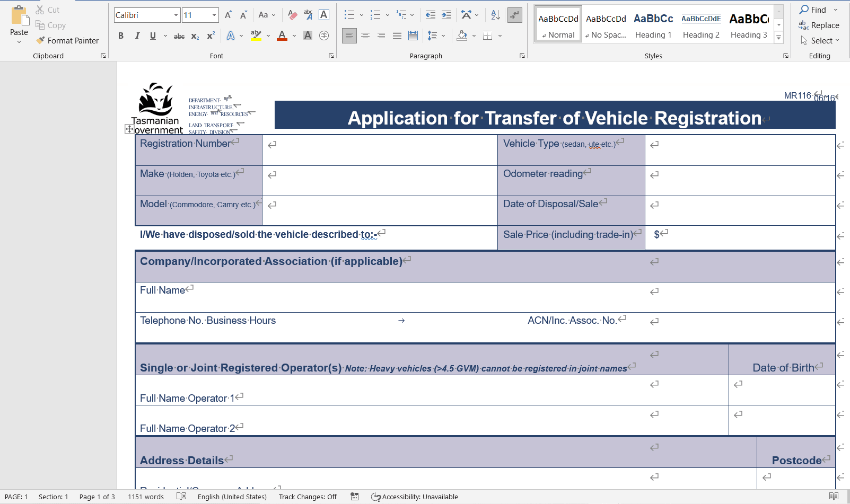This screenshot has width=850, height=504.
Task: Open the Find tool
Action: point(813,10)
